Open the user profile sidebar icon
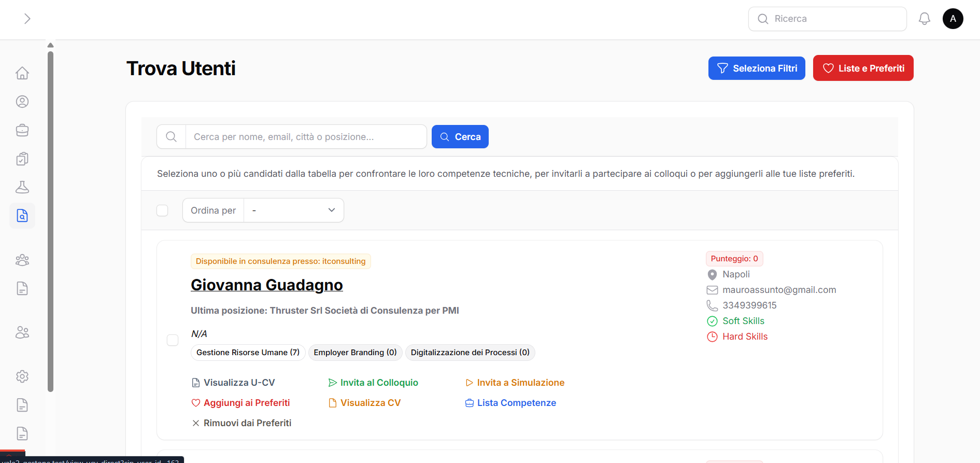Image resolution: width=980 pixels, height=463 pixels. coord(22,102)
